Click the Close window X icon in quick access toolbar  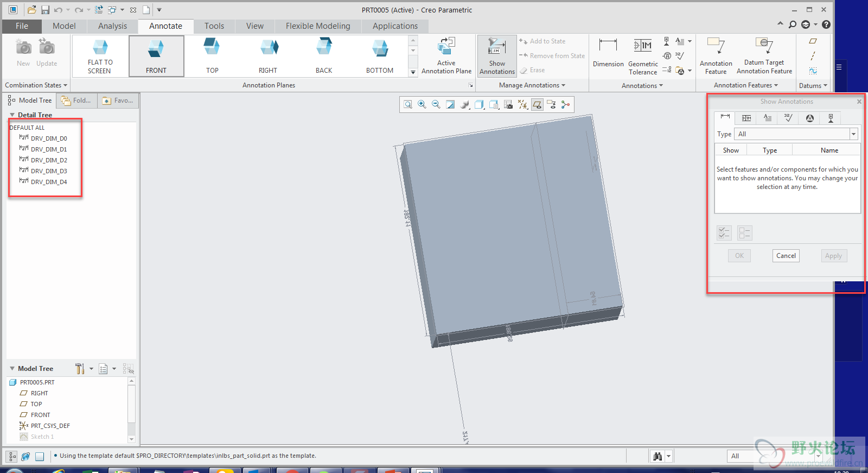(x=133, y=10)
